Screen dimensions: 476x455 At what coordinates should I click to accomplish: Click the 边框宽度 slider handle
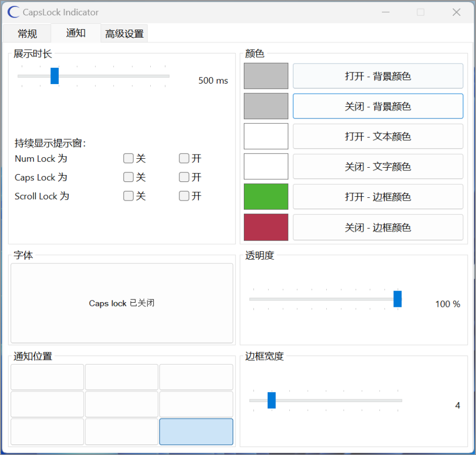click(x=272, y=401)
